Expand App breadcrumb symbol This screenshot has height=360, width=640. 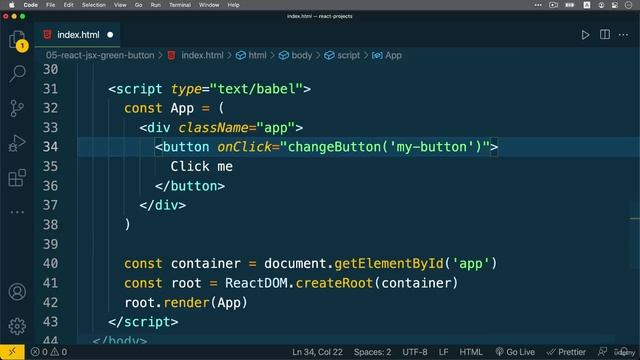tap(387, 56)
